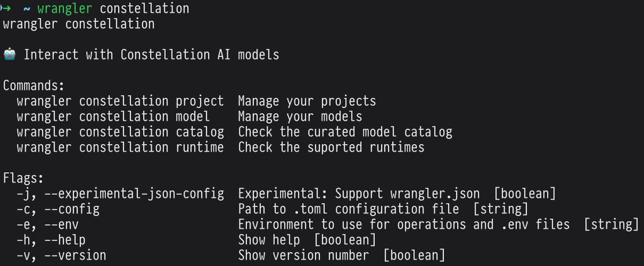Click "Interact with Constellation AI models" text
Viewport: 644px width, 266px height.
pos(151,55)
